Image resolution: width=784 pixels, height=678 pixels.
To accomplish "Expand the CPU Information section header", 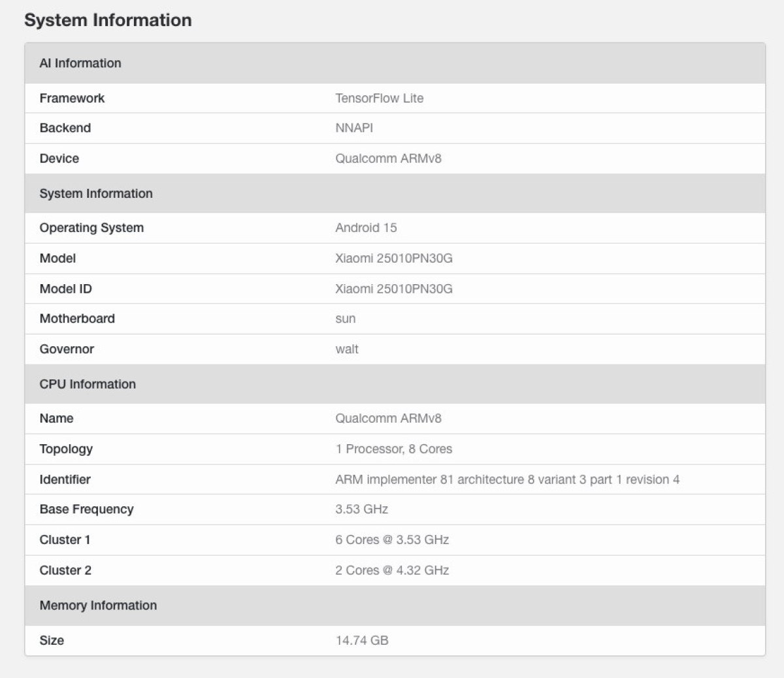I will click(88, 385).
